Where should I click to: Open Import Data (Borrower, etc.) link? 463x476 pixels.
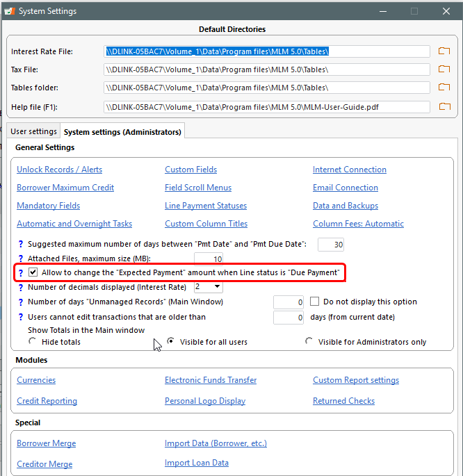216,443
